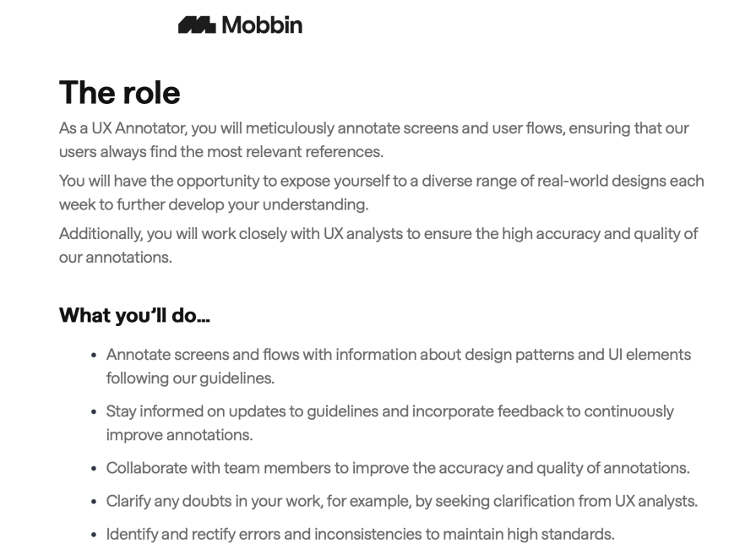756x560 pixels.
Task: Select the "As a UX Annotator" paragraph
Action: pos(373,140)
